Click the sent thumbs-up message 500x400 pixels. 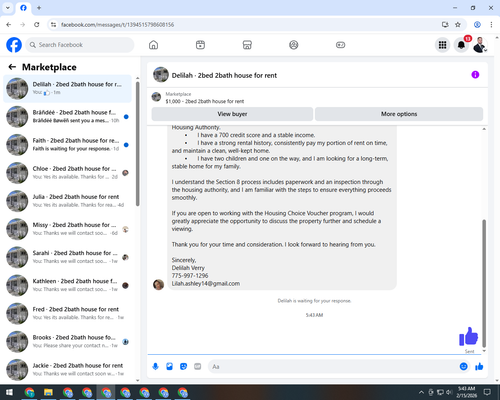(469, 336)
